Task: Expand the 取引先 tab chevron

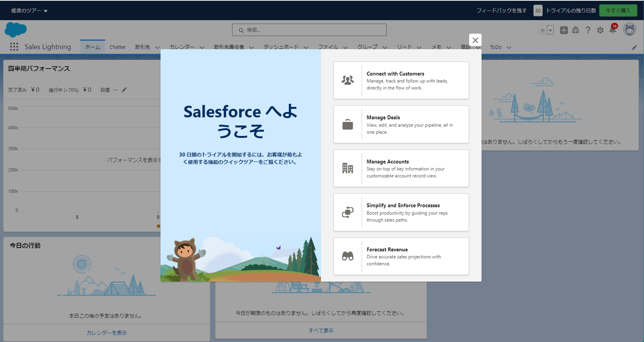Action: tap(157, 47)
